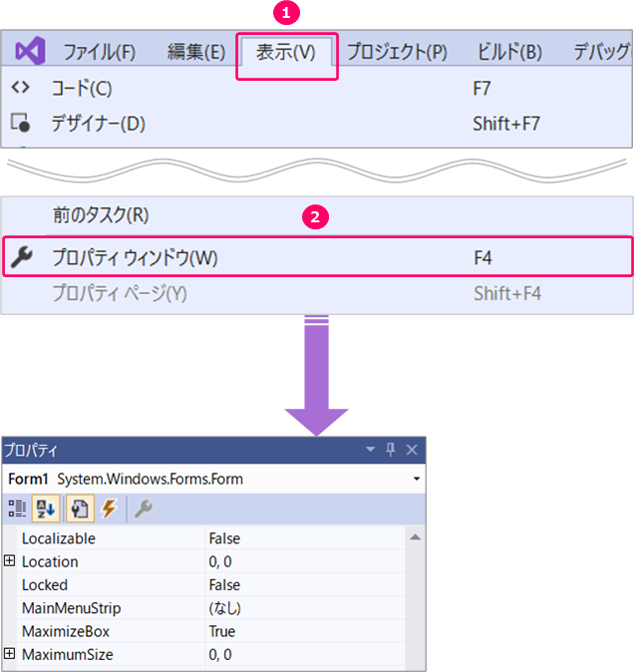Click the wrench icon beside プロパティ ウィンドウ

tap(21, 257)
